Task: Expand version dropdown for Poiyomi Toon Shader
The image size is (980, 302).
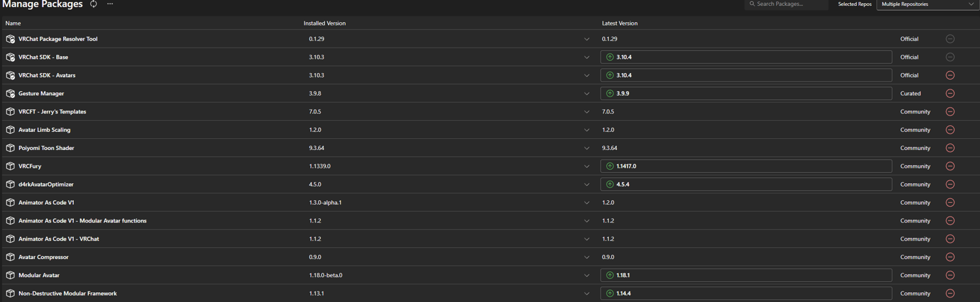Action: [x=587, y=148]
